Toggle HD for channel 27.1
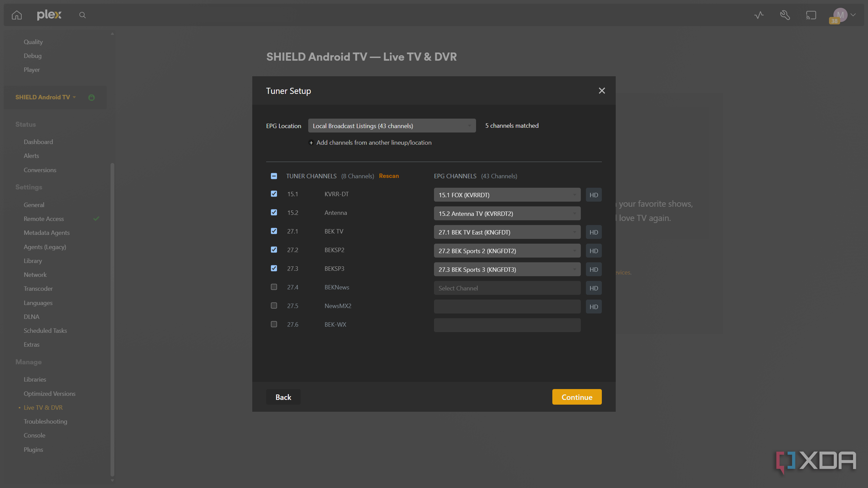868x488 pixels. pos(594,232)
